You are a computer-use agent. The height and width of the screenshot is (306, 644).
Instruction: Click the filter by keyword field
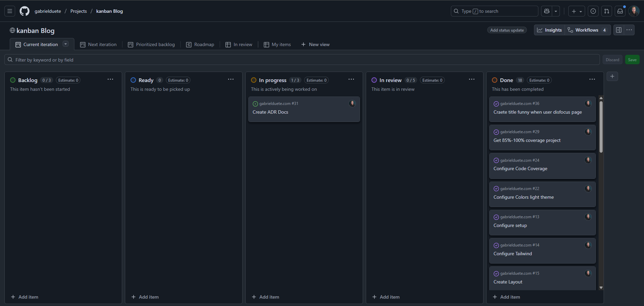click(x=135, y=60)
